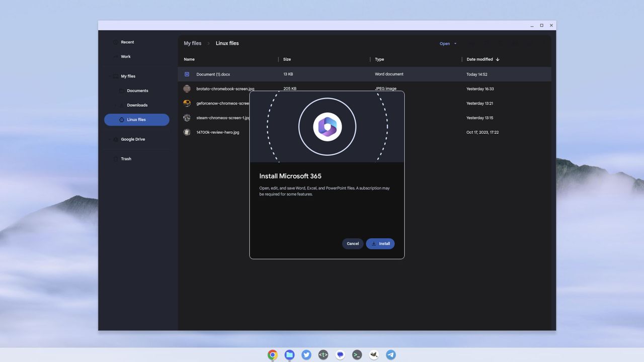Screen dimensions: 644x362
Task: Click Install in the Microsoft 365 dialog
Action: point(380,244)
